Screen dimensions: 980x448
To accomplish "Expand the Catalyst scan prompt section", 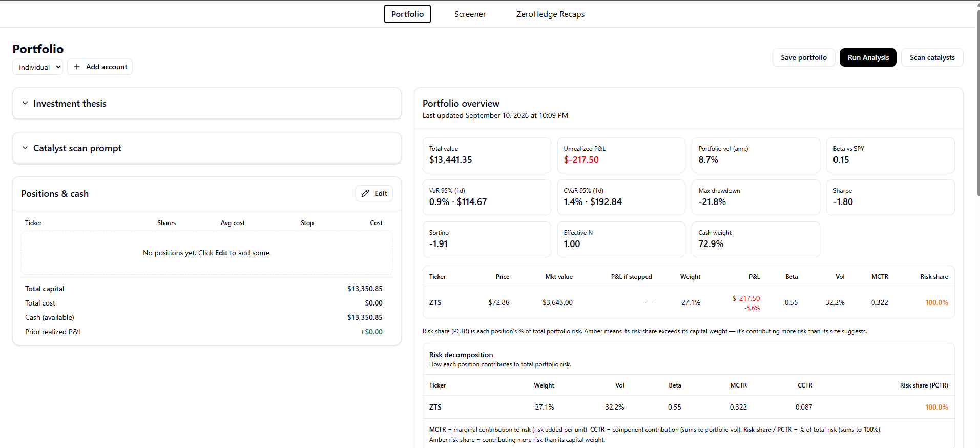I will point(207,148).
